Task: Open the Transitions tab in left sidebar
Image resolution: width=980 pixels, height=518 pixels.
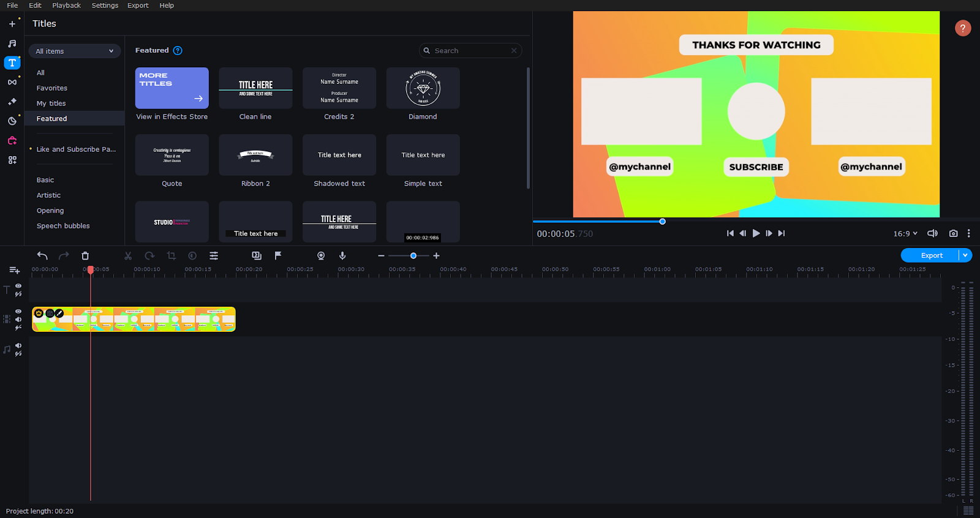Action: pyautogui.click(x=12, y=82)
